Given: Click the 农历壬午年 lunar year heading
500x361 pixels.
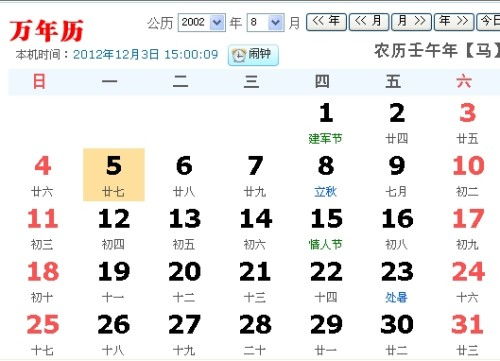Looking at the screenshot, I should pos(437,51).
